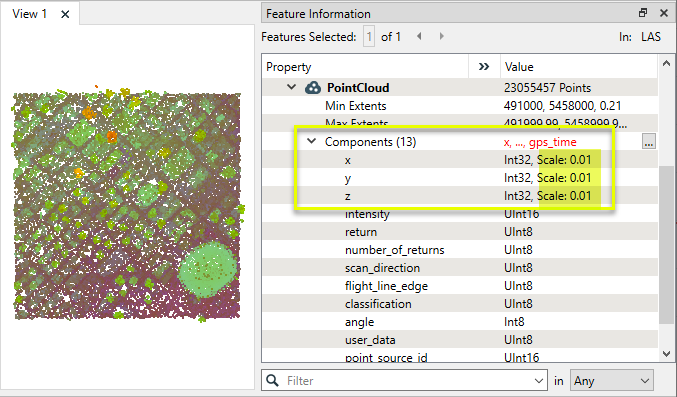Click the scrollbar down arrow
The height and width of the screenshot is (397, 677).
point(666,354)
